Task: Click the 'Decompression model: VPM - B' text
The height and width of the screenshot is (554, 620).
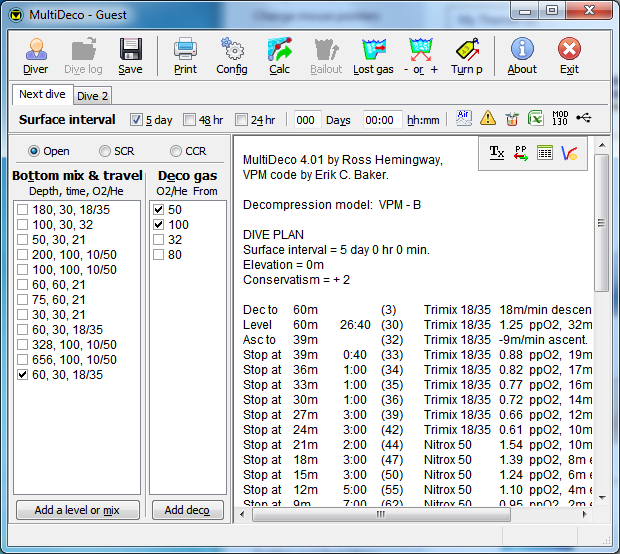Action: pyautogui.click(x=332, y=205)
